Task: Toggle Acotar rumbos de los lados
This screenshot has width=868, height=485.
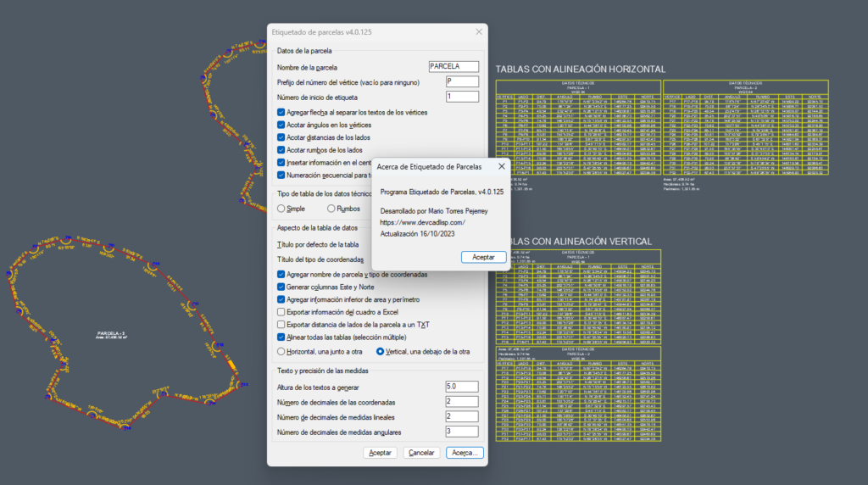Action: (281, 150)
